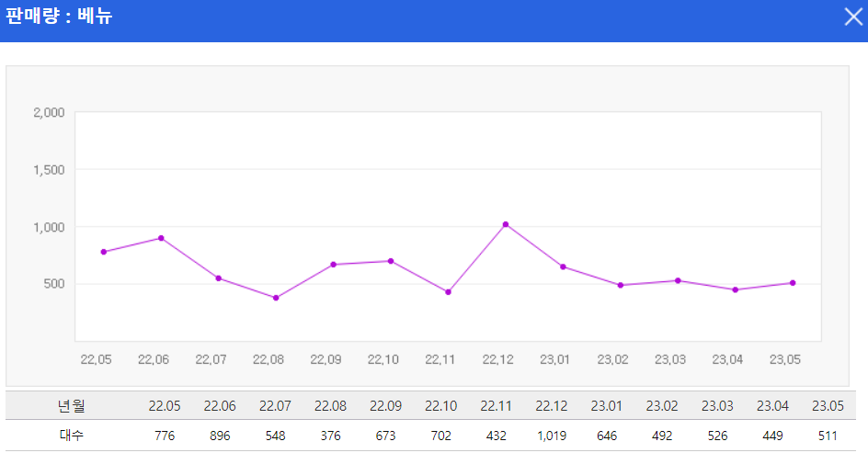Select the table value 896
Screen dimensions: 868x453
pyautogui.click(x=220, y=436)
